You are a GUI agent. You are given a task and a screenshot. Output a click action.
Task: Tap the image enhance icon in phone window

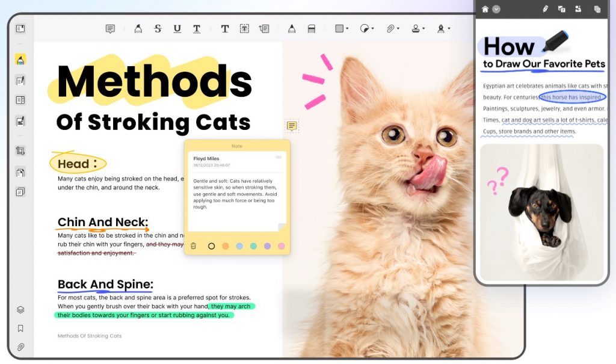(x=578, y=9)
